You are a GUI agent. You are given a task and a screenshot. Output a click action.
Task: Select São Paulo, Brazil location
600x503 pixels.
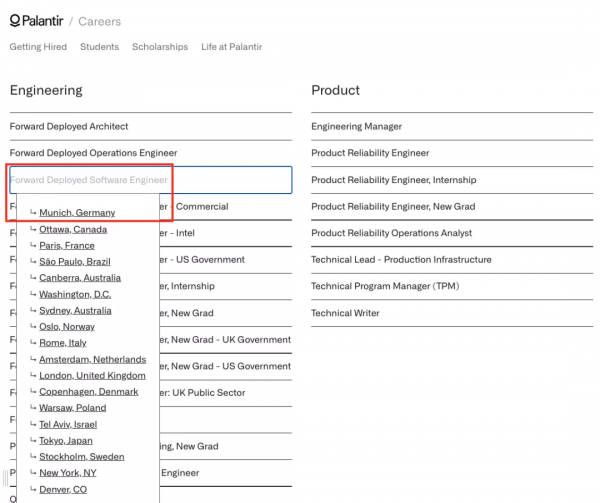75,262
